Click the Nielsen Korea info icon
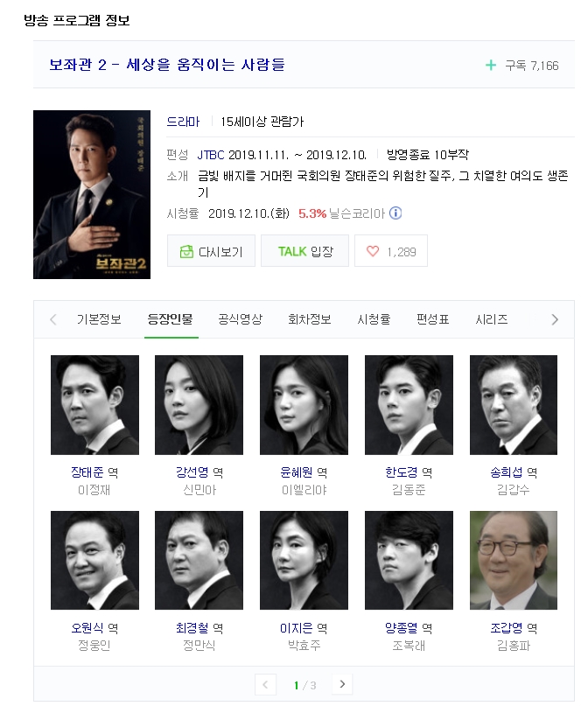Image resolution: width=588 pixels, height=706 pixels. coord(395,213)
